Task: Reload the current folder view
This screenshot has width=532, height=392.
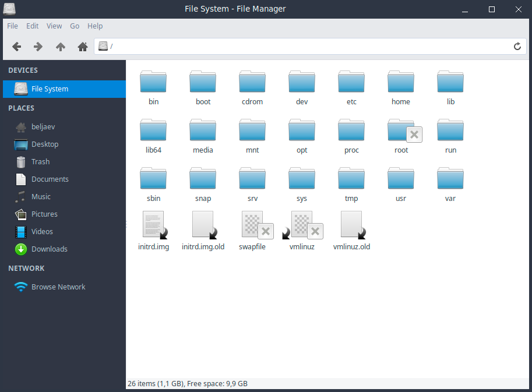Action: [517, 47]
